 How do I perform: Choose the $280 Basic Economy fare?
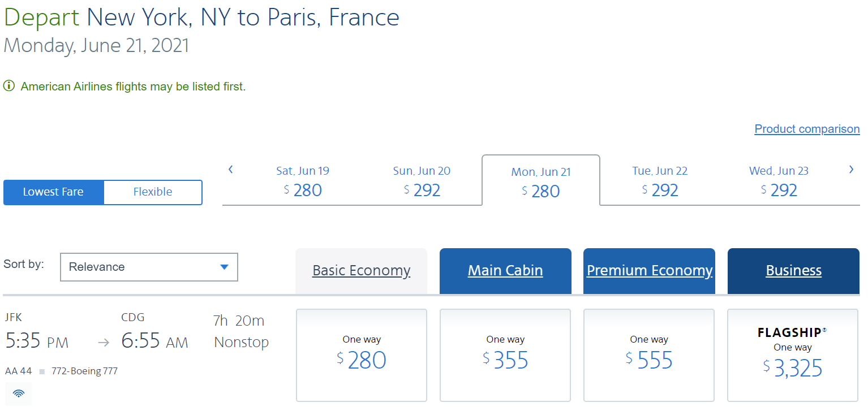[362, 355]
